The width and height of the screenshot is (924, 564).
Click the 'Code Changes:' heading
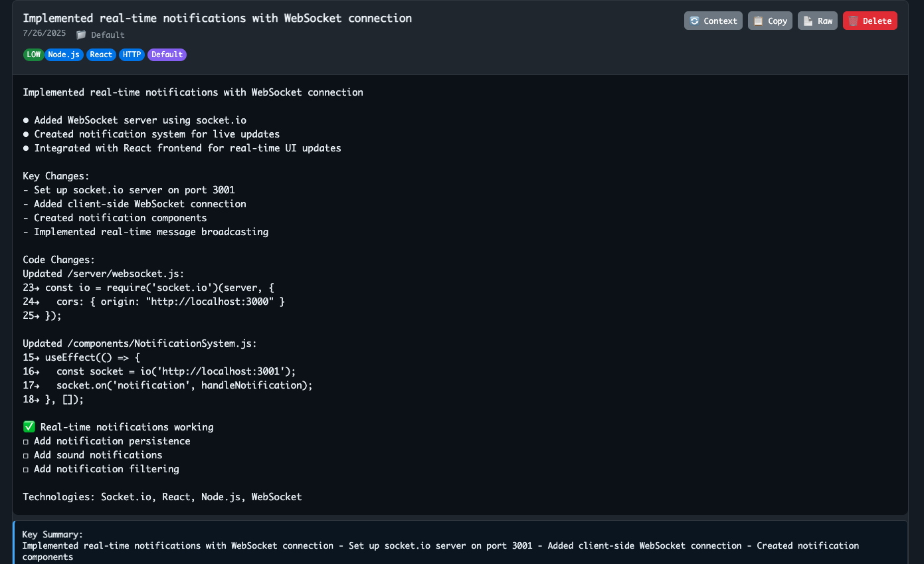click(59, 260)
